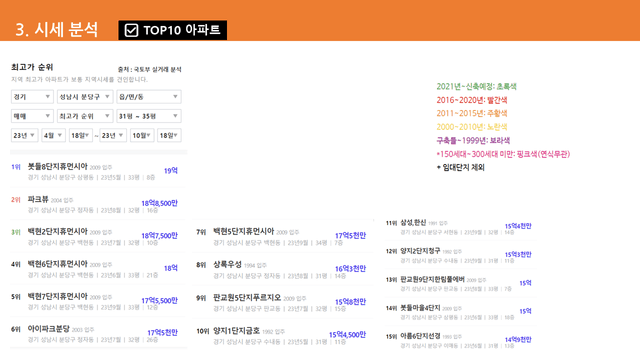
Task: Open the 5위 백현7단지휴먼시아 listing
Action: (98, 301)
